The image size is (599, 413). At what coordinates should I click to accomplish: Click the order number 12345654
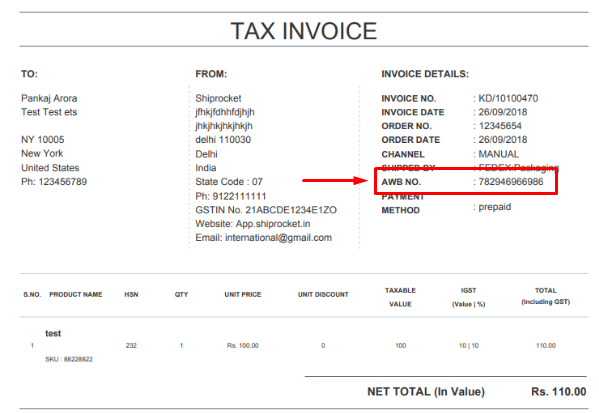point(500,126)
